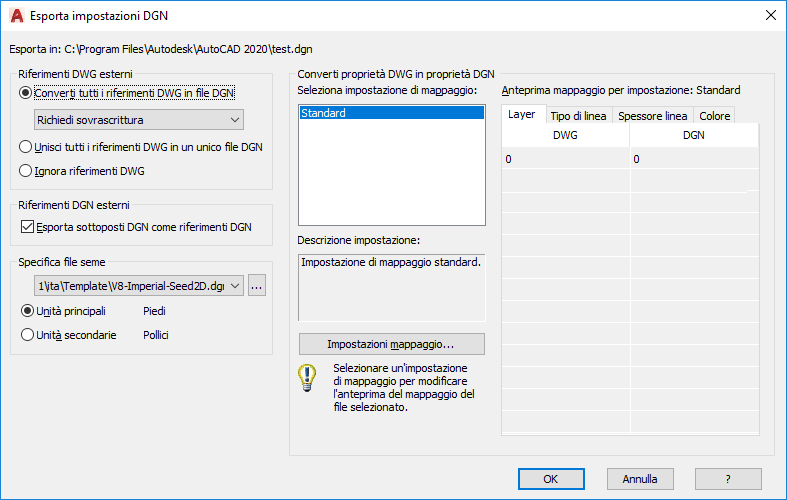Screen dimensions: 787x500
Task: Open help with the ? button
Action: click(728, 479)
